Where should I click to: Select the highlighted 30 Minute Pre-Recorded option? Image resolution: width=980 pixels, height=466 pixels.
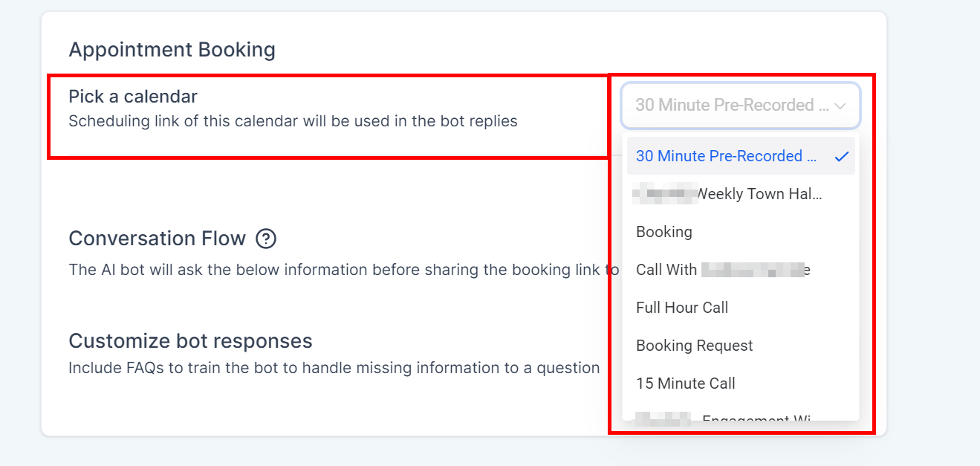718,156
